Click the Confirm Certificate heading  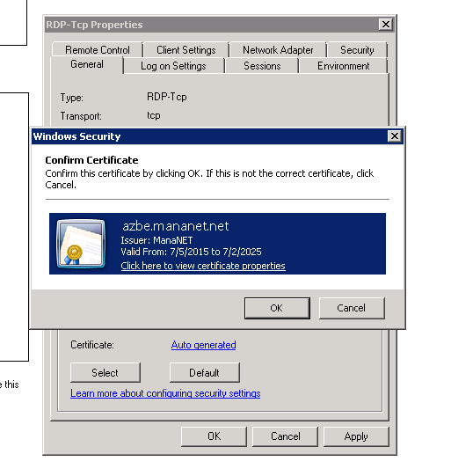click(x=91, y=160)
